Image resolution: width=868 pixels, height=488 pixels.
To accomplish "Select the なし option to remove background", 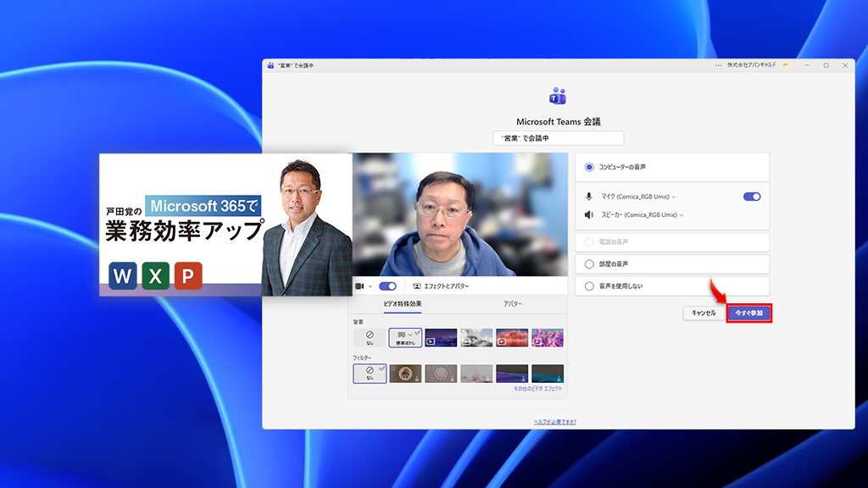I will 369,336.
